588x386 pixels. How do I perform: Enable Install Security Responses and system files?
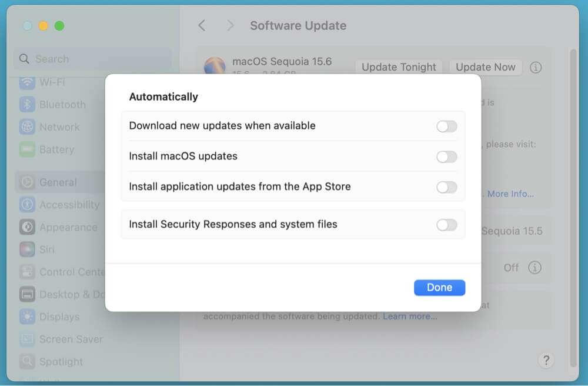point(446,224)
